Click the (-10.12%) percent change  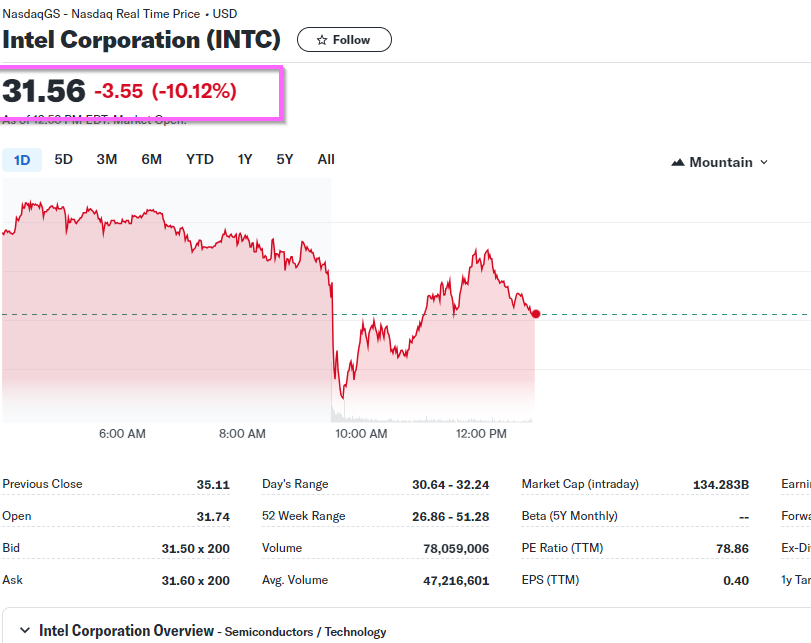point(194,92)
